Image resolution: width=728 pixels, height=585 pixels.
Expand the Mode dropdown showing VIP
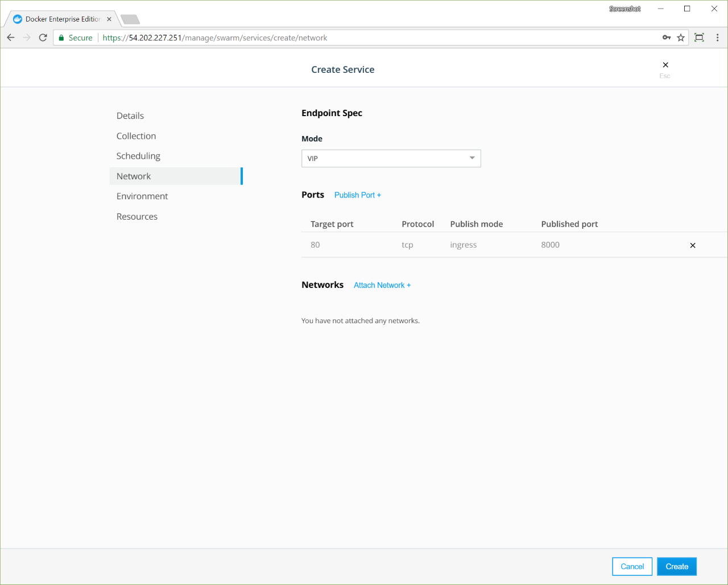click(391, 158)
